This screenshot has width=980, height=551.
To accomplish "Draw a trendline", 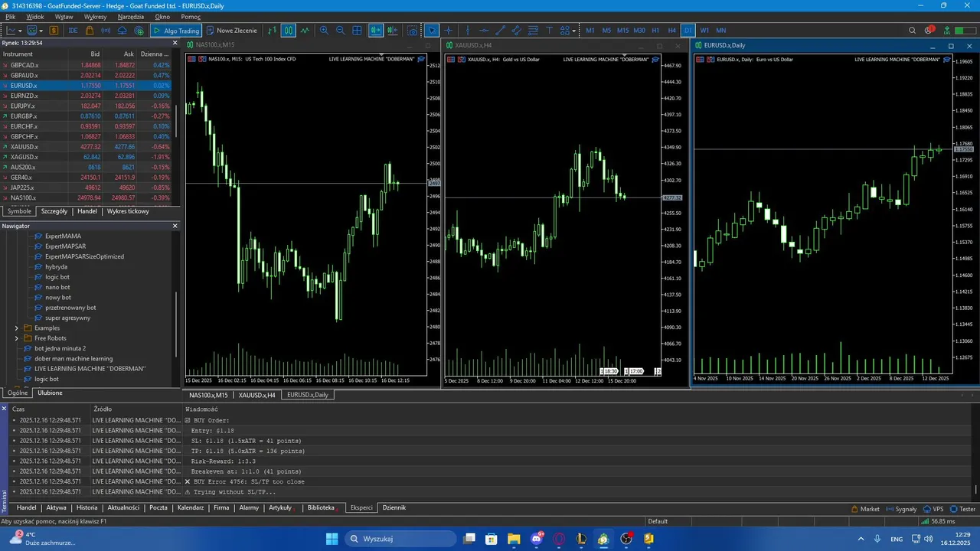I will (x=500, y=31).
